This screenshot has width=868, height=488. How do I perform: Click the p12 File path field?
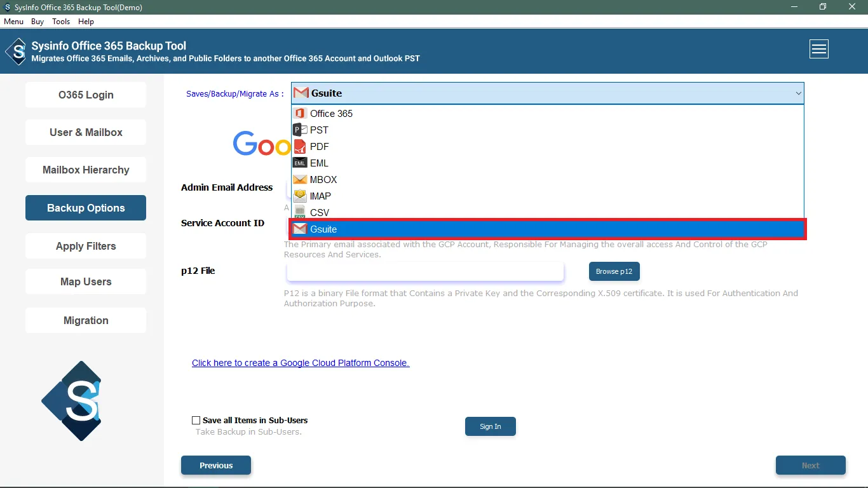pos(425,271)
